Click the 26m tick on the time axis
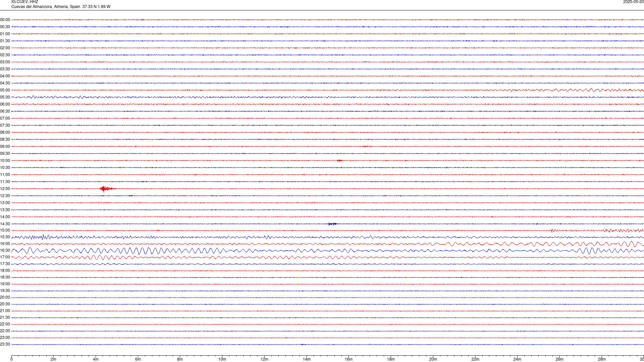The height and width of the screenshot is (362, 644). 559,359
